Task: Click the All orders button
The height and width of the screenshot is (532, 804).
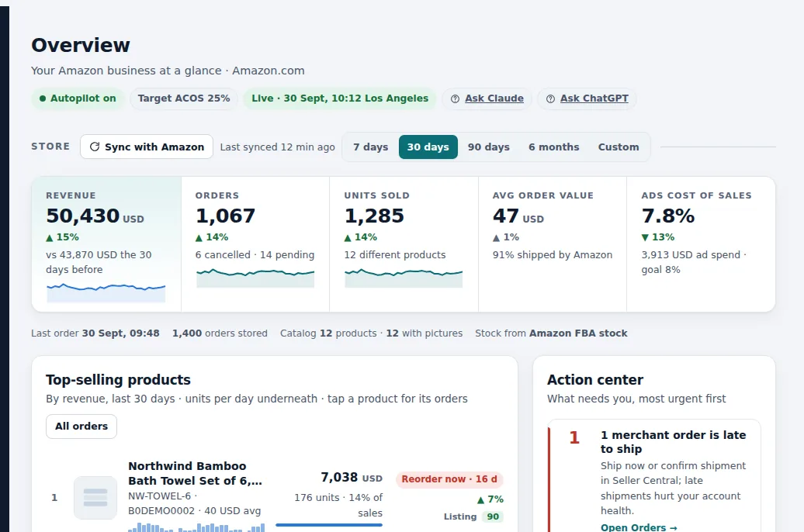Action: (x=81, y=427)
